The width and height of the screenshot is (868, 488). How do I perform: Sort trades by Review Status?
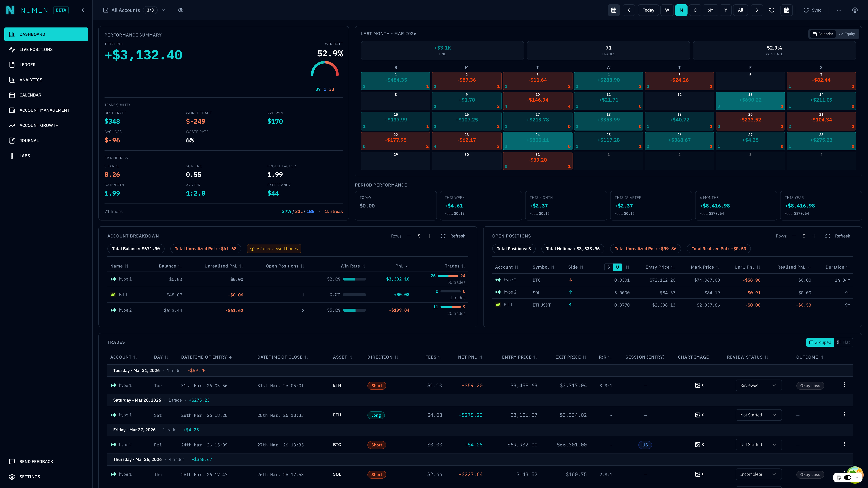pos(748,357)
